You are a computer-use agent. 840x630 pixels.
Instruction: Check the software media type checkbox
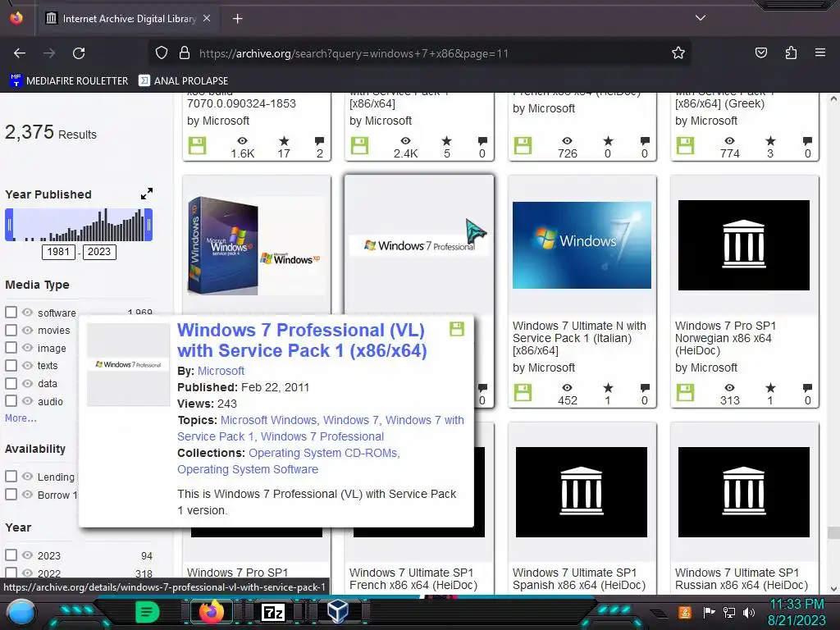coord(11,312)
